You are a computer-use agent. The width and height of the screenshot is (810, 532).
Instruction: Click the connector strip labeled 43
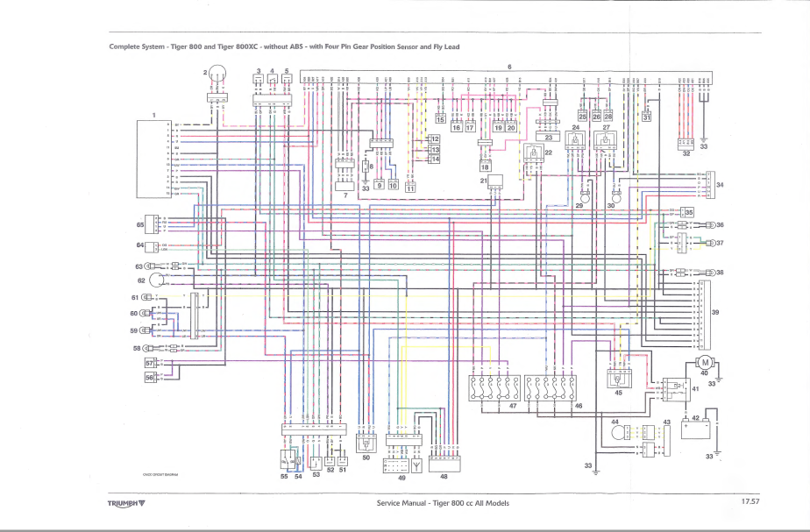(x=667, y=442)
